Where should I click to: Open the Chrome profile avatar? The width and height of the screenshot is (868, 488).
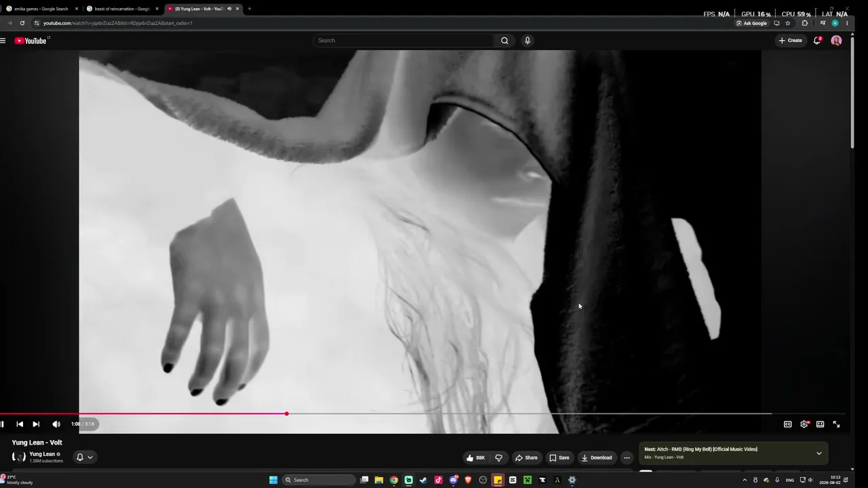(835, 23)
